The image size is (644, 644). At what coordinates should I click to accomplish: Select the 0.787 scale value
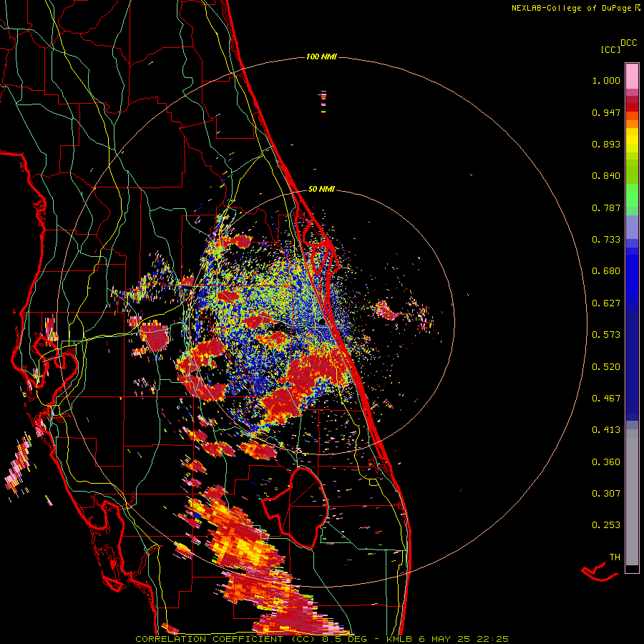[606, 208]
